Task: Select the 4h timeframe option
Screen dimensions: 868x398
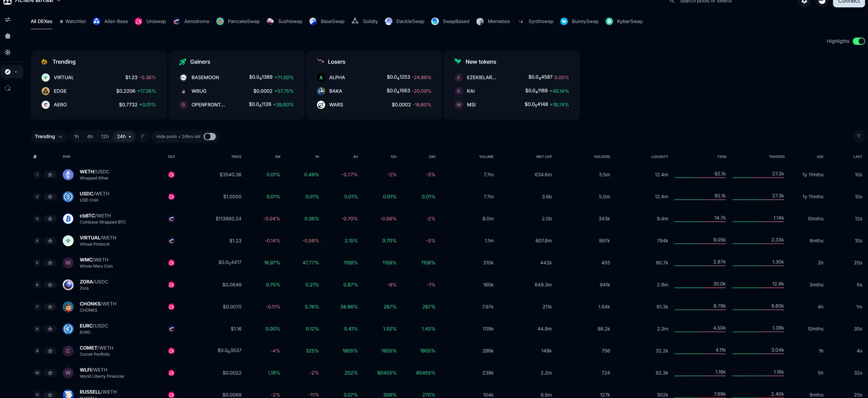Action: [90, 136]
